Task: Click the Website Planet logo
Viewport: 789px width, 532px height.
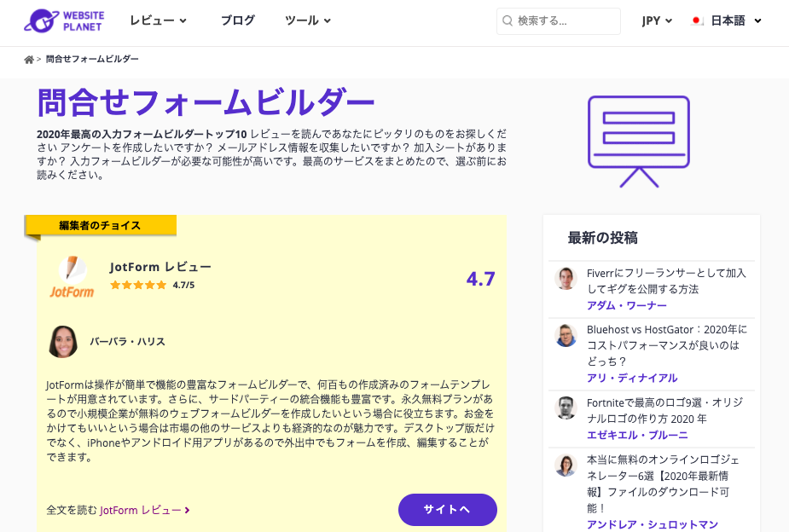Action: (x=64, y=20)
